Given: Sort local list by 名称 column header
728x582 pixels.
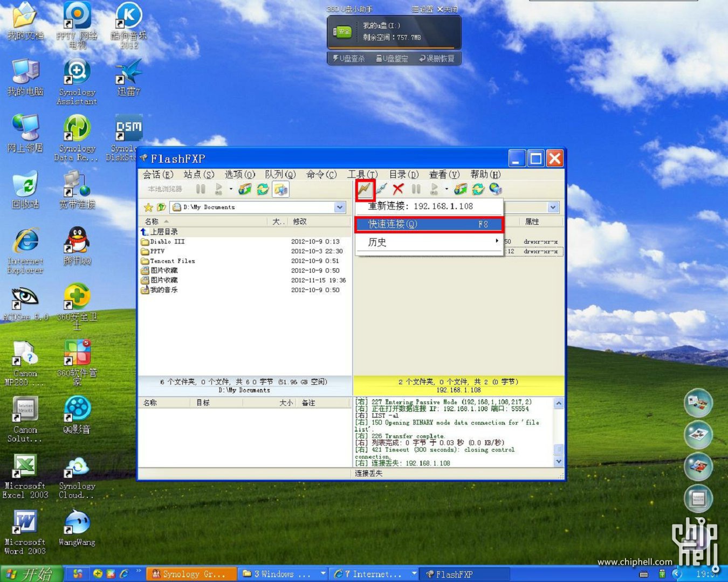Looking at the screenshot, I should pyautogui.click(x=203, y=221).
